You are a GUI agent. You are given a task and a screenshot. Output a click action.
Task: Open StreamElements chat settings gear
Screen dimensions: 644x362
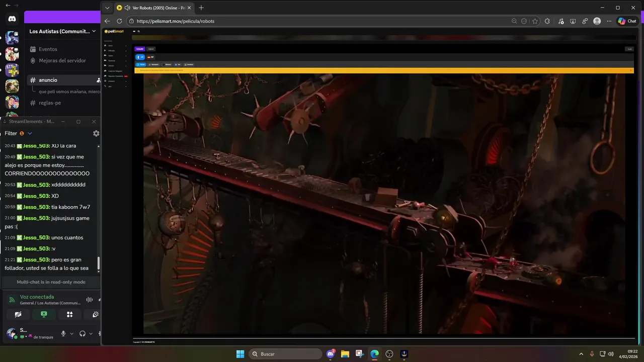pos(96,133)
